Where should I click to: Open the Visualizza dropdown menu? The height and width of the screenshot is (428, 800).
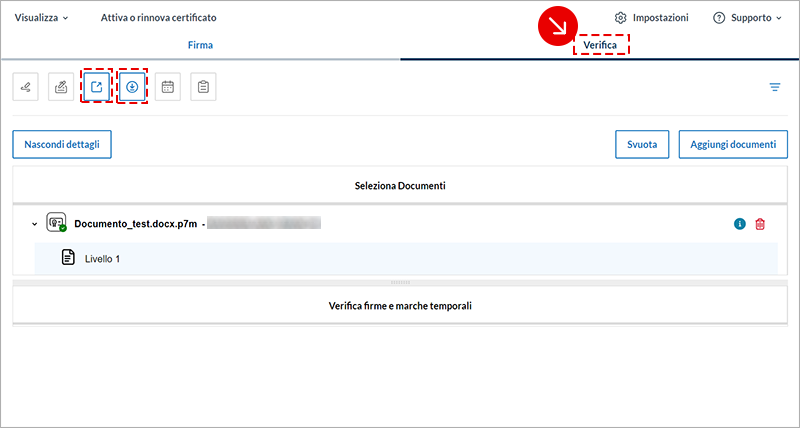coord(42,18)
